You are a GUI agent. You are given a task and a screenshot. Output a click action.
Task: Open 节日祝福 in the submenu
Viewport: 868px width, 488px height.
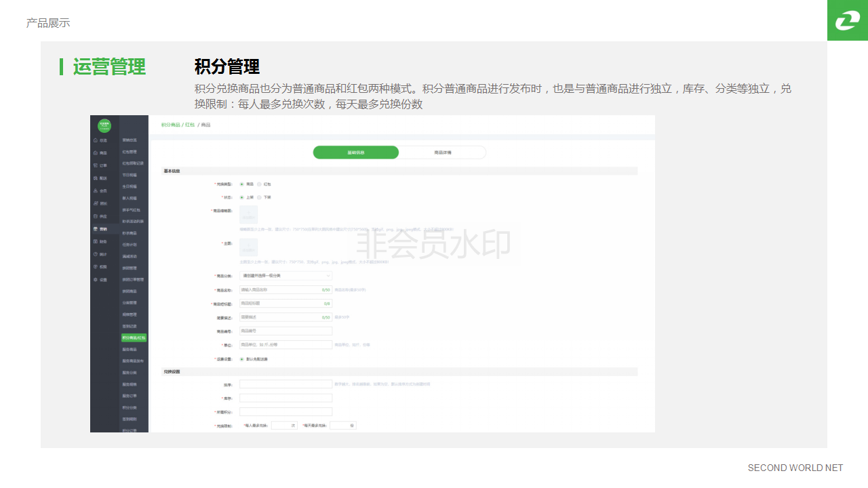pyautogui.click(x=130, y=175)
